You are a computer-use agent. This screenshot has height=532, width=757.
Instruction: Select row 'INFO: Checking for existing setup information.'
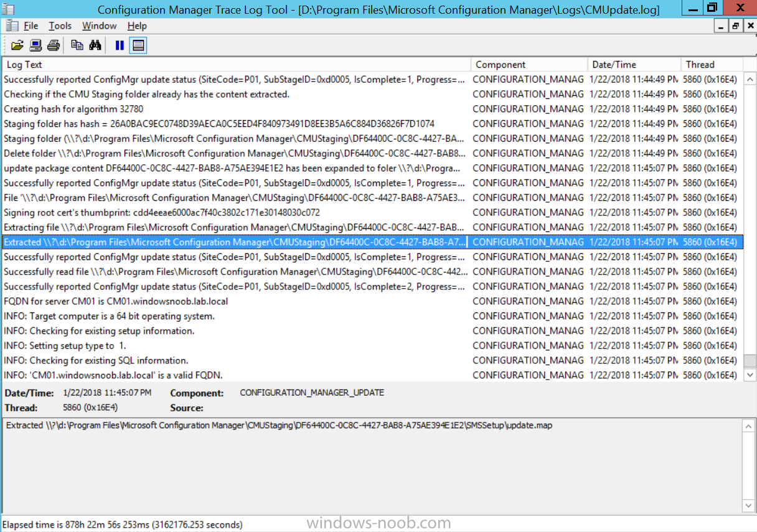[372, 331]
